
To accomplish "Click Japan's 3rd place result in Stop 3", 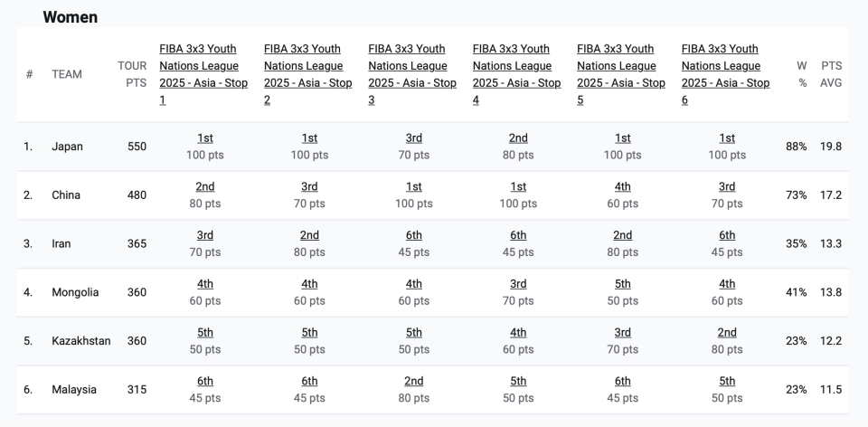I will pyautogui.click(x=414, y=138).
